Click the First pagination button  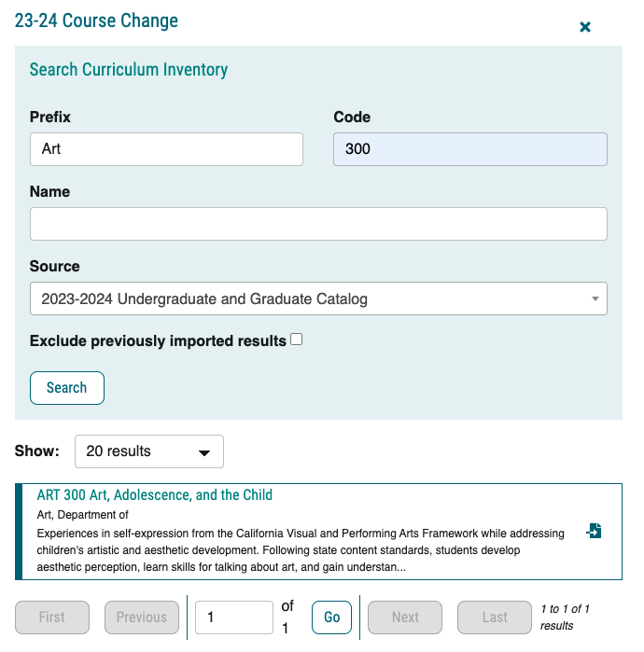52,617
